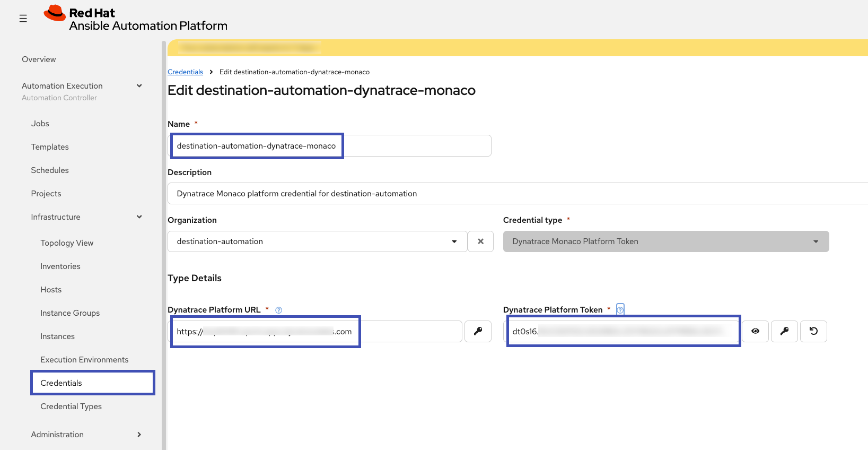Open Projects in the sidebar

tap(46, 194)
